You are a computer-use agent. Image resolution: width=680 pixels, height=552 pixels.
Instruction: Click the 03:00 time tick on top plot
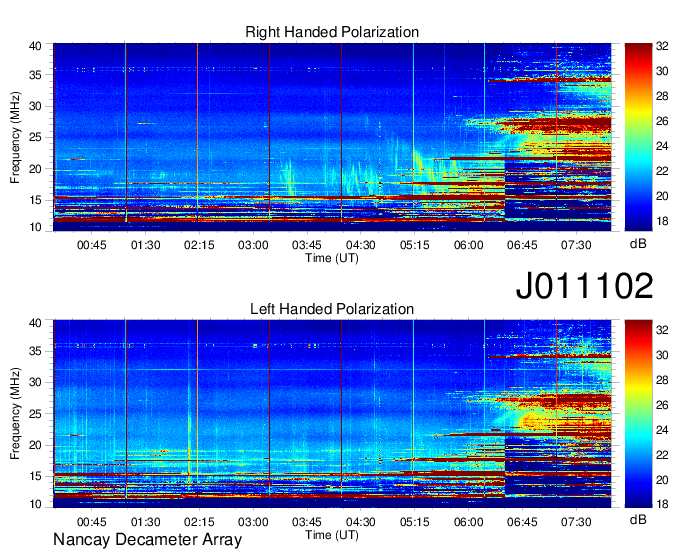coord(253,245)
